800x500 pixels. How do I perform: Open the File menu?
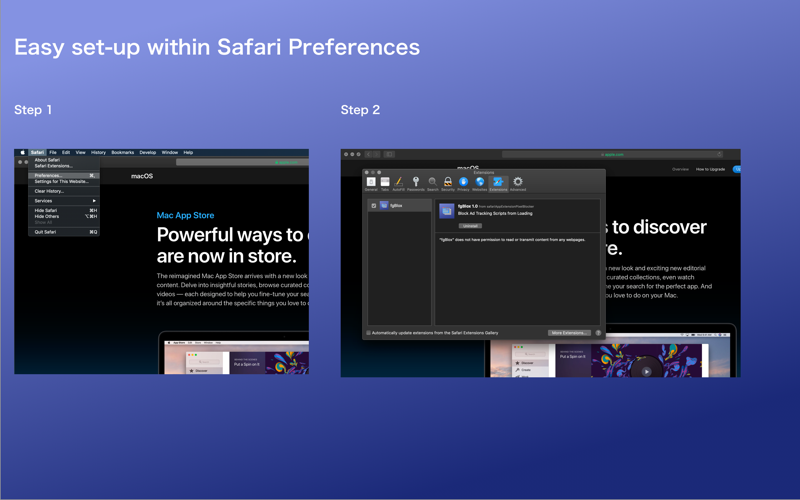(x=53, y=152)
